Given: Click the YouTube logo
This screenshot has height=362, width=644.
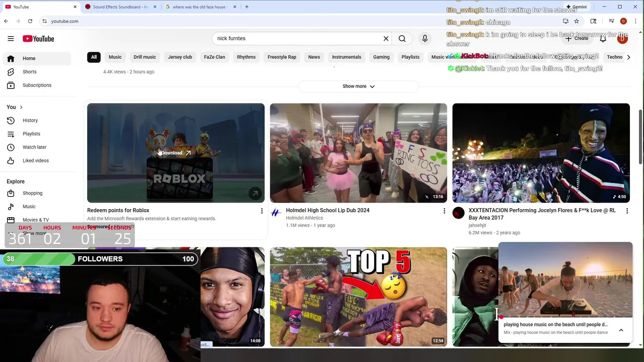Looking at the screenshot, I should [38, 39].
